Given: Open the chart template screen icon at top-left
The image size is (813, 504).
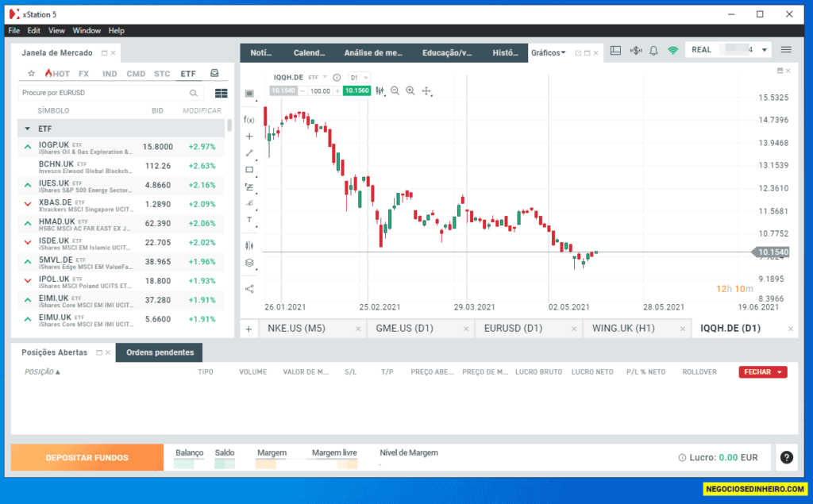Looking at the screenshot, I should (249, 94).
